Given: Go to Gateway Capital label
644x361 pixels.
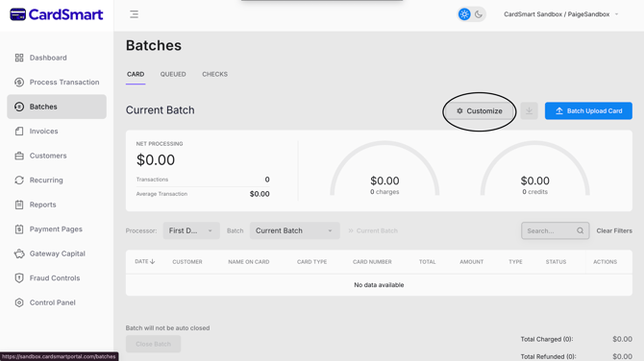Looking at the screenshot, I should (x=58, y=253).
